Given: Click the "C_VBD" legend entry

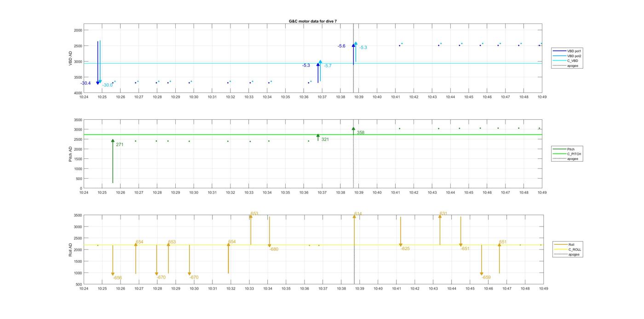Looking at the screenshot, I should tap(565, 61).
